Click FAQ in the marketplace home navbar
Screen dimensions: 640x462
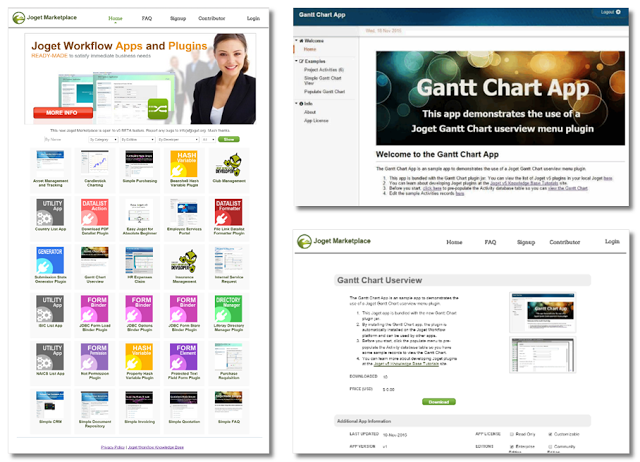(x=147, y=18)
